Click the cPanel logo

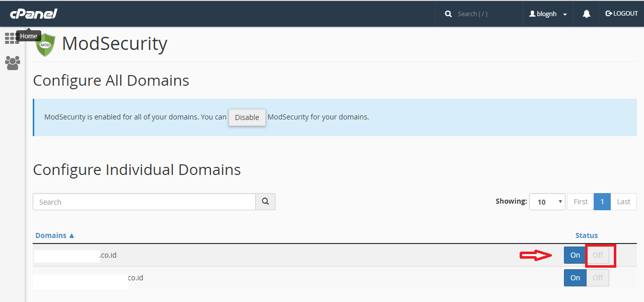(x=34, y=14)
